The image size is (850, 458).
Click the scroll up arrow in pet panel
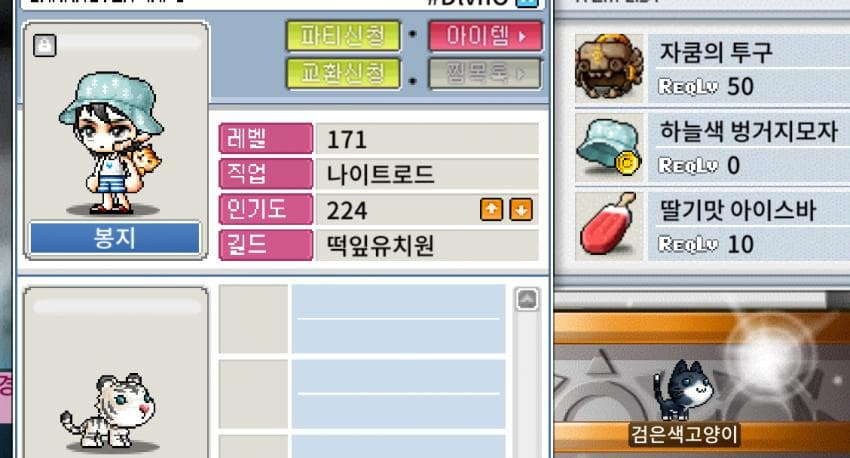click(x=527, y=299)
